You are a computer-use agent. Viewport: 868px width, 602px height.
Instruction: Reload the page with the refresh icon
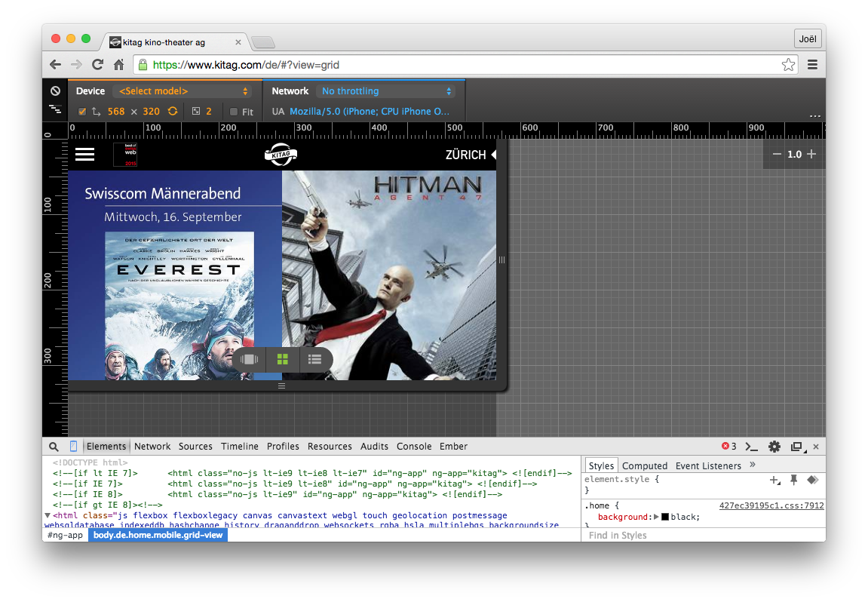(97, 65)
